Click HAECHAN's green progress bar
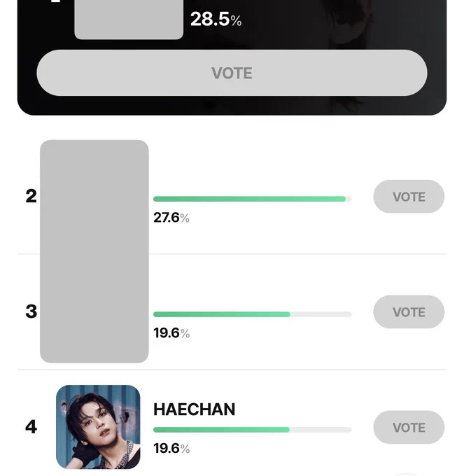 (253, 430)
